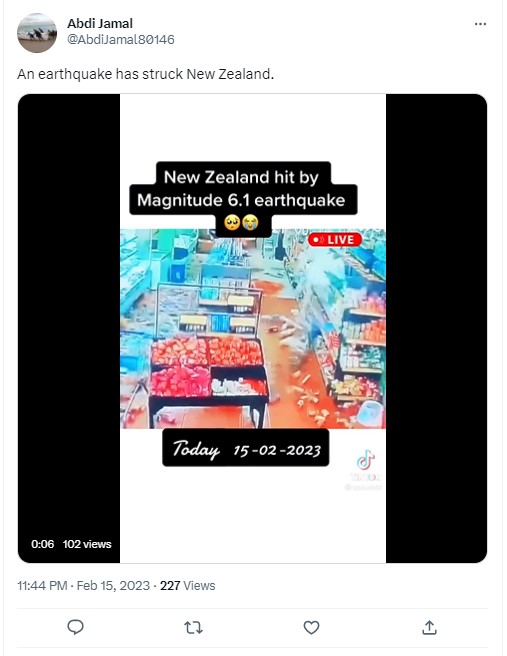
Task: Click the red LIVE badge in video
Action: (335, 240)
